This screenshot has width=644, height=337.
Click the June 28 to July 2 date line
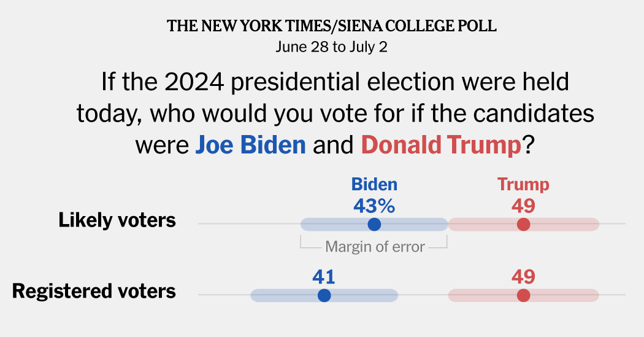[331, 47]
